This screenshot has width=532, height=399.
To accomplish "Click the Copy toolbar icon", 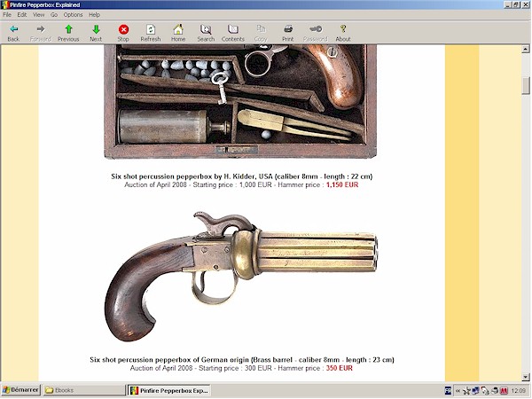I will (x=261, y=34).
